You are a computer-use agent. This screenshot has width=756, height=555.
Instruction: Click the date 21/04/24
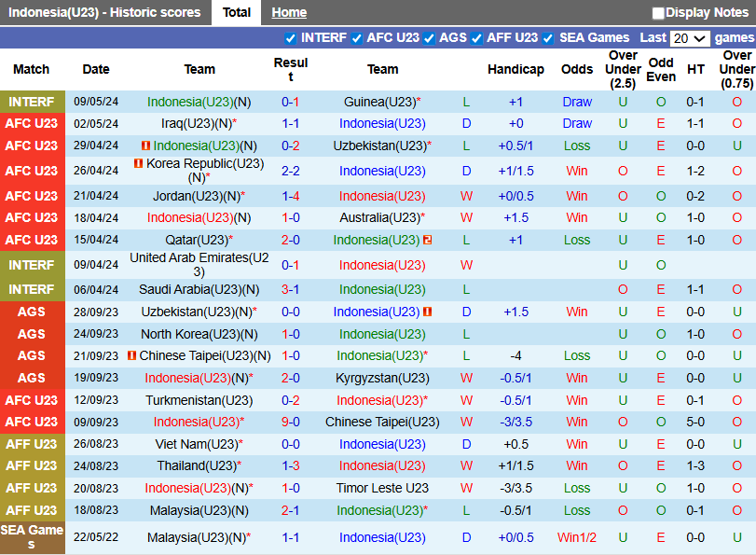point(95,196)
